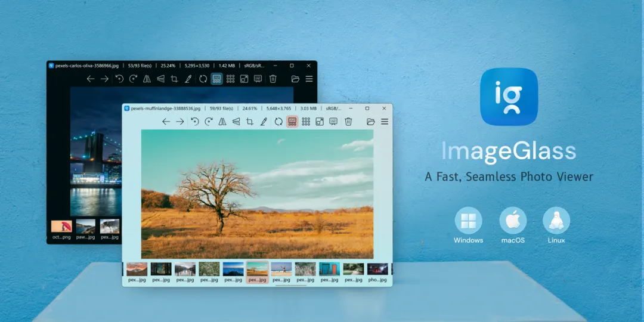Select the foggy tree-lined road thumbnail
This screenshot has width=644, height=322.
coord(185,273)
